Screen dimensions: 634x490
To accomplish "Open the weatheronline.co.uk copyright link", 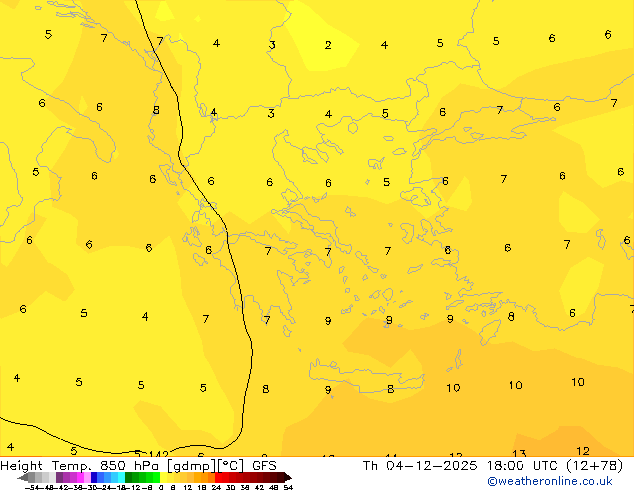I will click(x=550, y=481).
